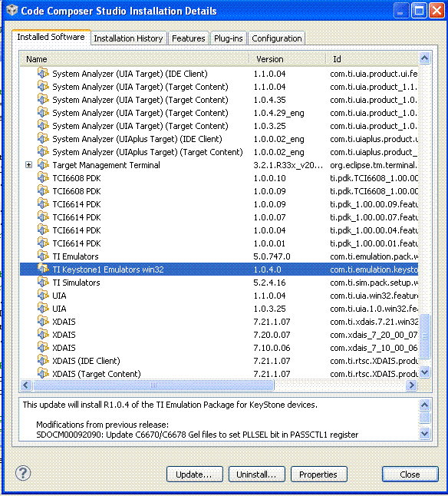Click the icon of UIA version 1.0.3.25
This screenshot has height=496, width=448.
[x=43, y=308]
